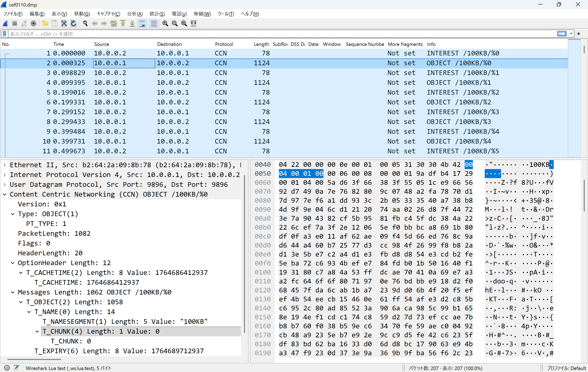Image resolution: width=588 pixels, height=372 pixels.
Task: Open the 統計(S) menu
Action: (x=157, y=14)
